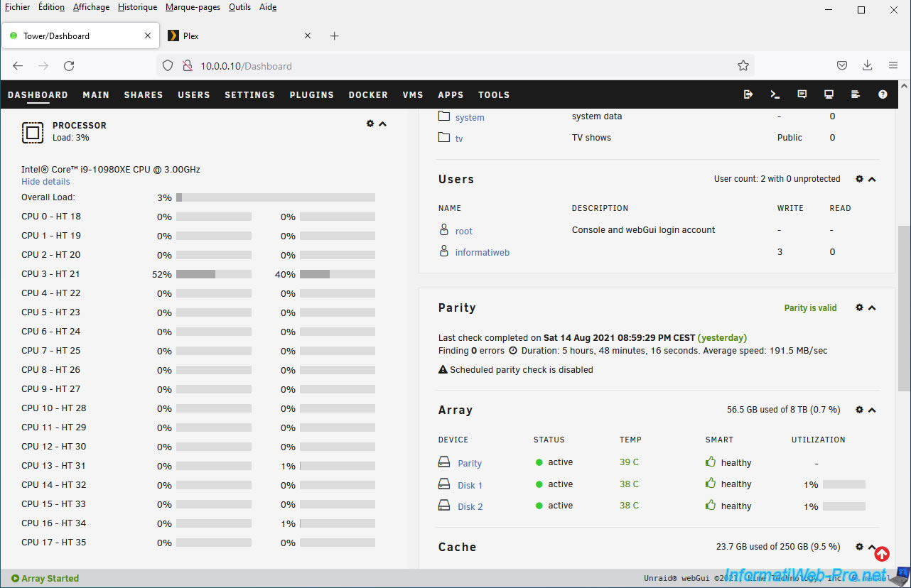Click the Hide details link
The width and height of the screenshot is (911, 588).
(x=45, y=182)
